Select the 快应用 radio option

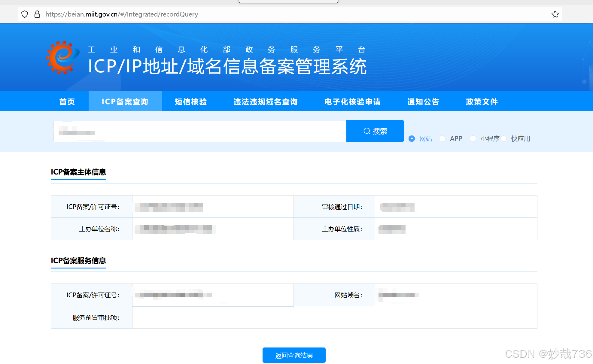point(504,138)
